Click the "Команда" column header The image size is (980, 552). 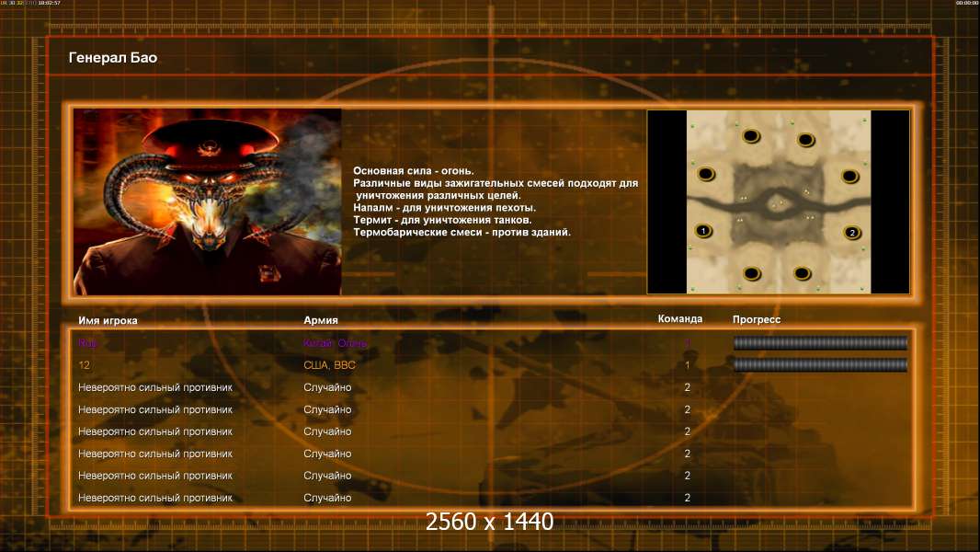[680, 319]
